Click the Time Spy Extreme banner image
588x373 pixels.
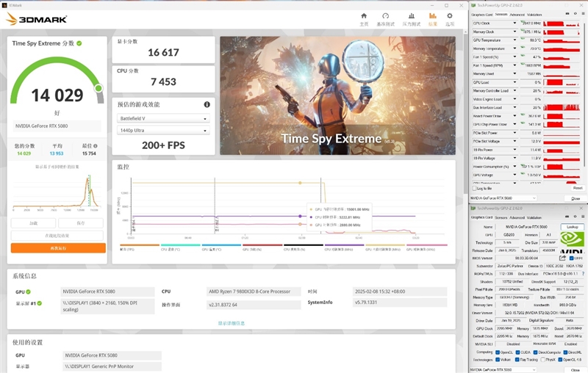click(332, 95)
